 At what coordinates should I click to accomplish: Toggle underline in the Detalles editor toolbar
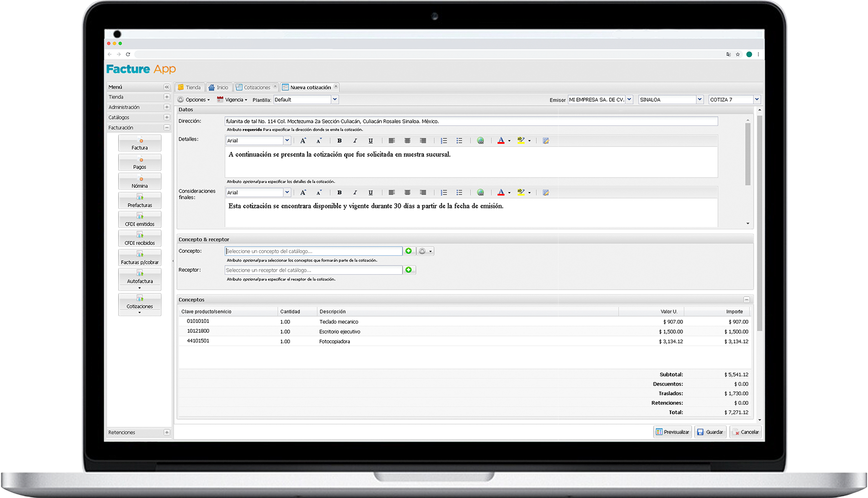(371, 141)
